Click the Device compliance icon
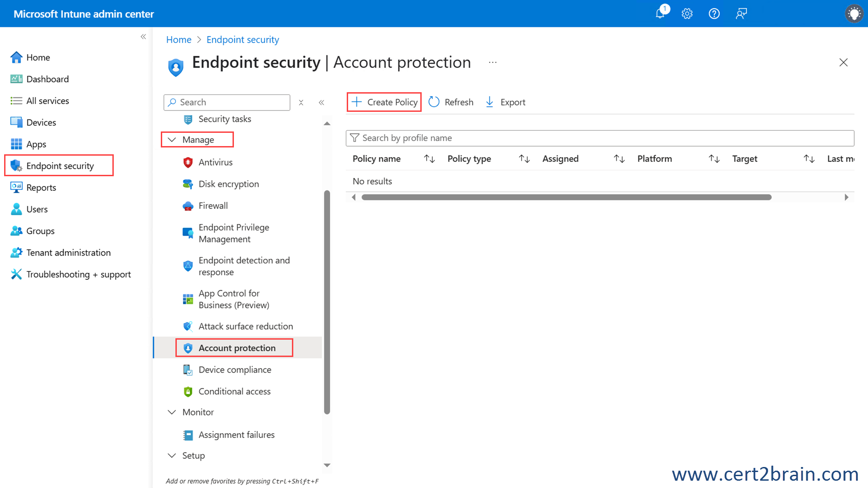Screen dimensions: 868x488 click(188, 370)
